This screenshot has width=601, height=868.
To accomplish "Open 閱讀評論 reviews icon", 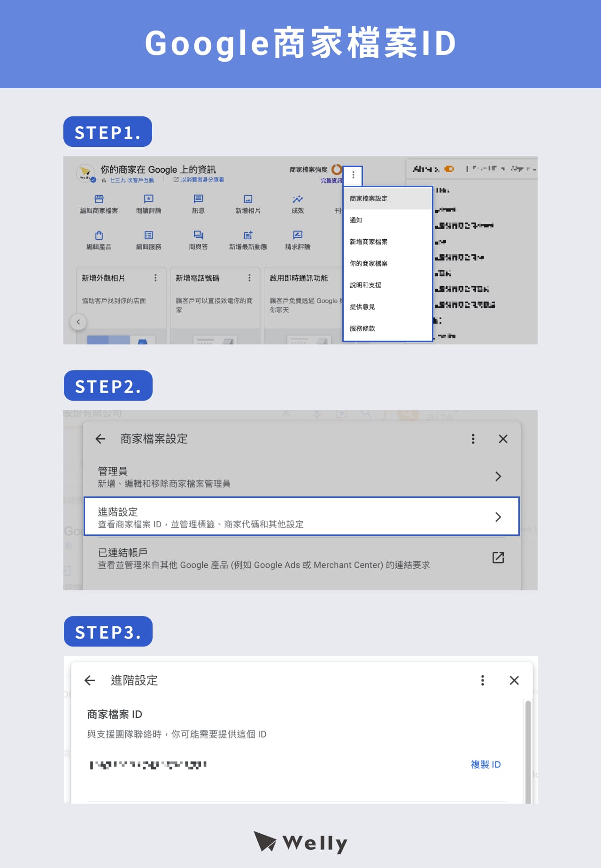I will tap(148, 199).
